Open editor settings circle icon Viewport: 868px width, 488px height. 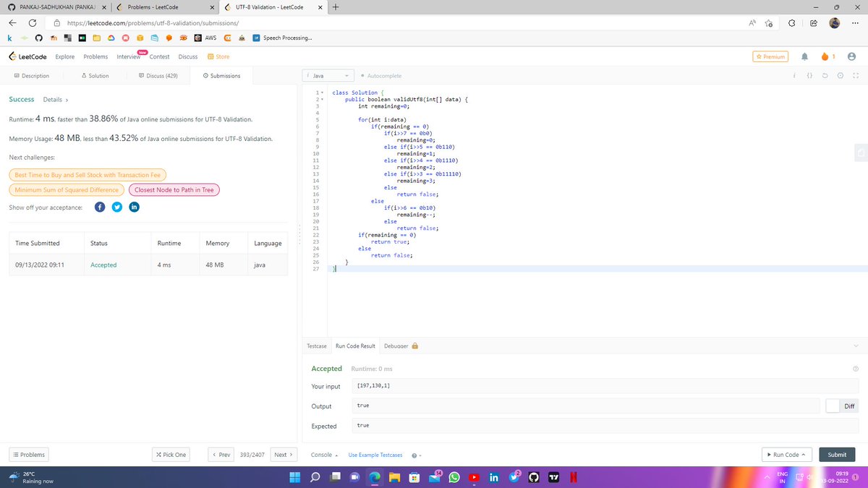pos(841,75)
